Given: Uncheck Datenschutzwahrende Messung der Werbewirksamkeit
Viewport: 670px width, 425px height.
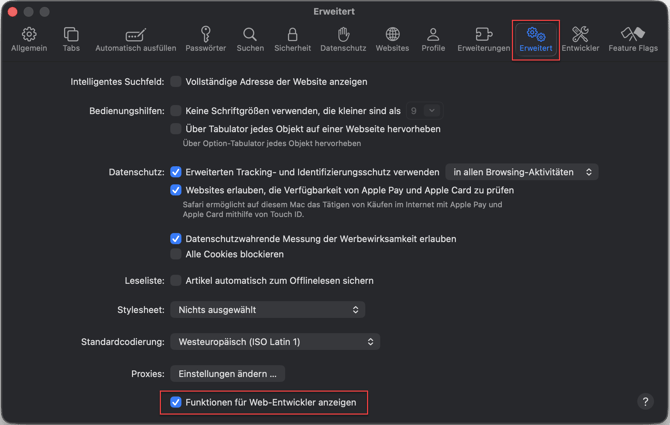Looking at the screenshot, I should click(x=176, y=239).
